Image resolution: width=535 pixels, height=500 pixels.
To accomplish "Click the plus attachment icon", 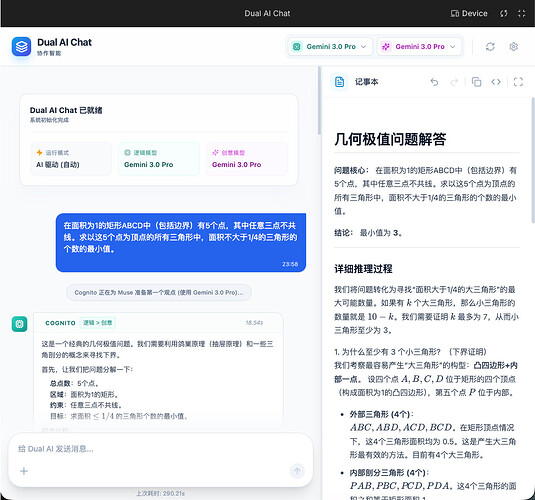I will (x=24, y=471).
